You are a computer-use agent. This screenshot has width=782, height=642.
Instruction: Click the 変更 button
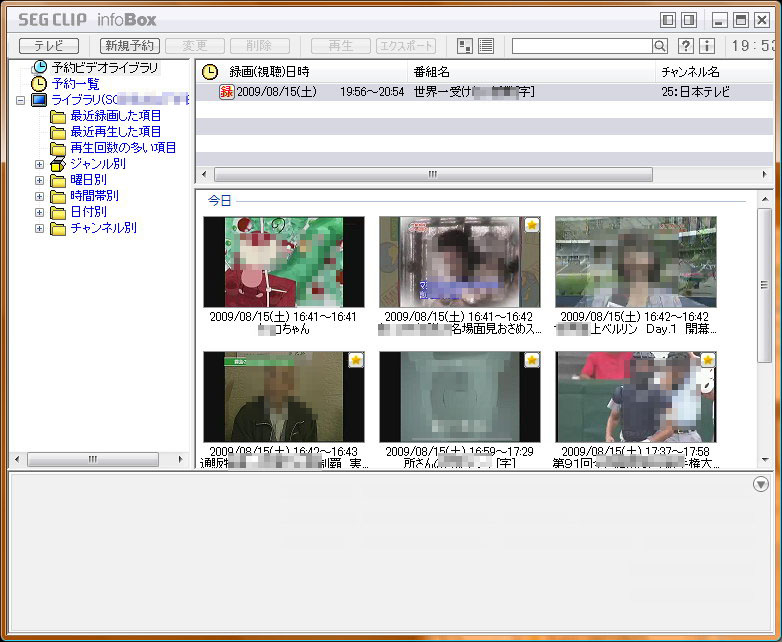click(195, 46)
